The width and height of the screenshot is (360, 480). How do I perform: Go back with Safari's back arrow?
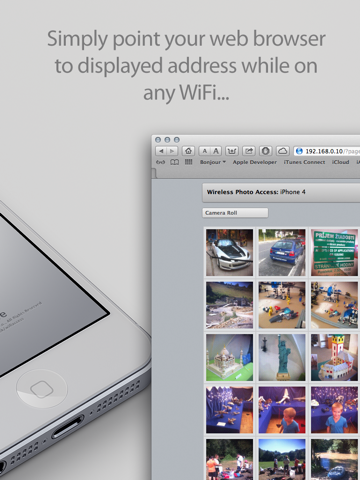pyautogui.click(x=161, y=151)
